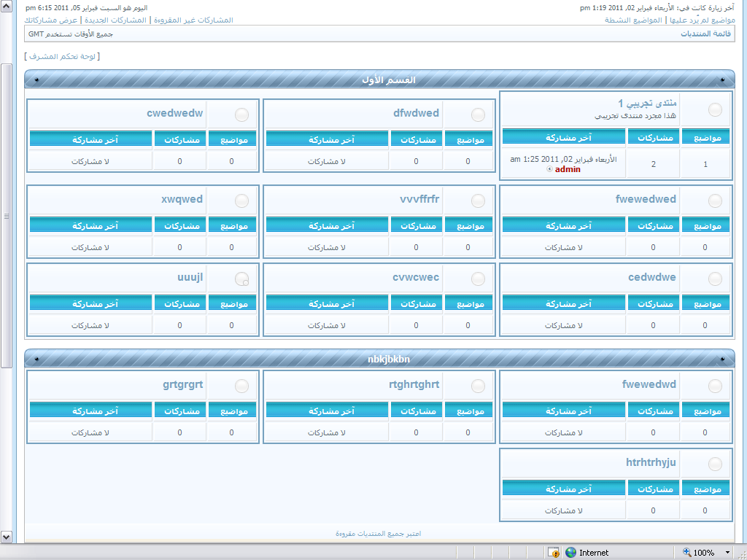This screenshot has height=560, width=747.
Task: Open latest post via icon next to admin
Action: click(549, 169)
